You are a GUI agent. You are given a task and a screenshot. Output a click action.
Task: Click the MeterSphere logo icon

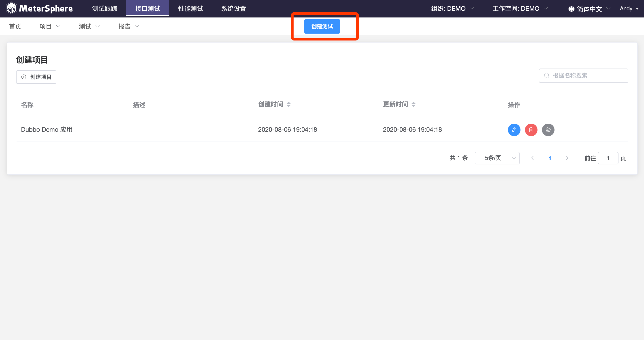[11, 8]
